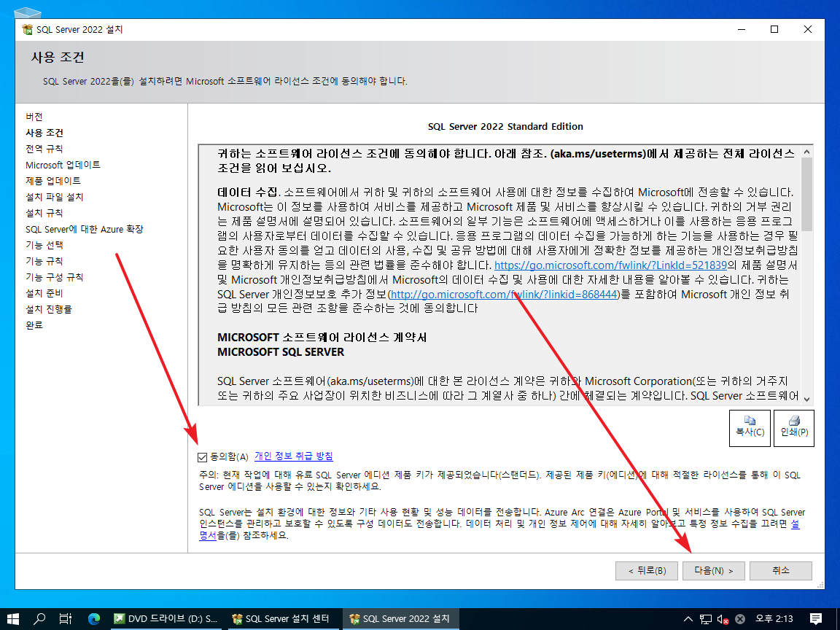The height and width of the screenshot is (630, 840).
Task: Uncheck the 동의함(A) checkbox
Action: coord(202,457)
